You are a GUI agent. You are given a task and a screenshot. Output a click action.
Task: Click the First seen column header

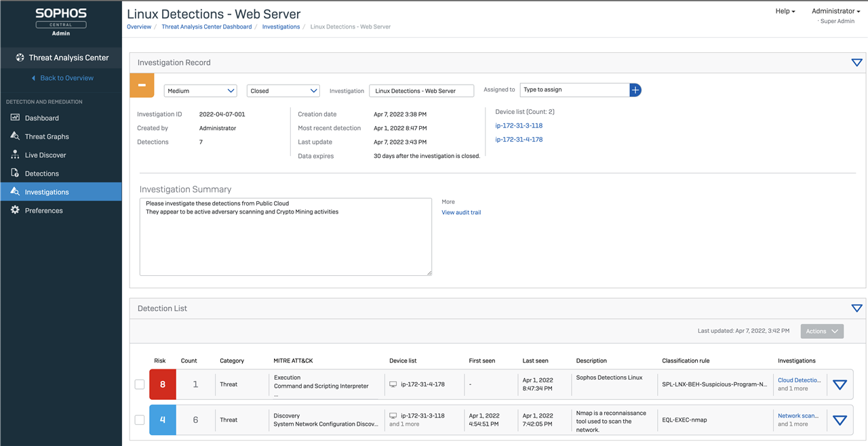pos(482,361)
